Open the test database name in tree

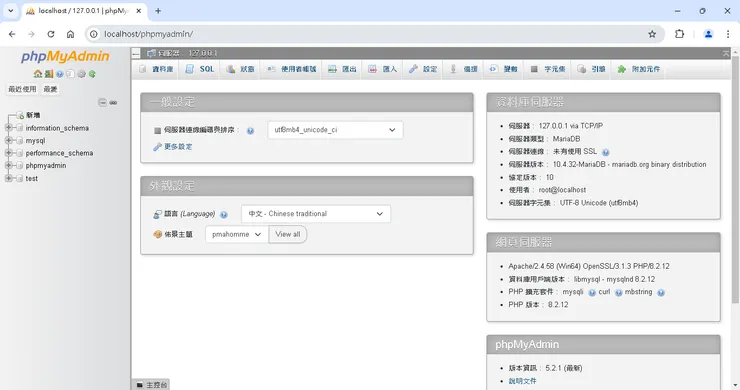coord(32,178)
